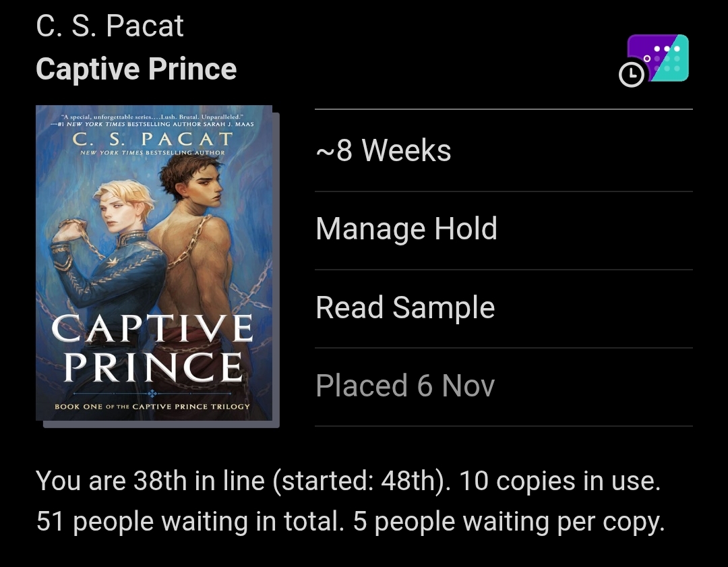This screenshot has height=567, width=728.
Task: Click the Placed 6 Nov entry
Action: coord(405,386)
